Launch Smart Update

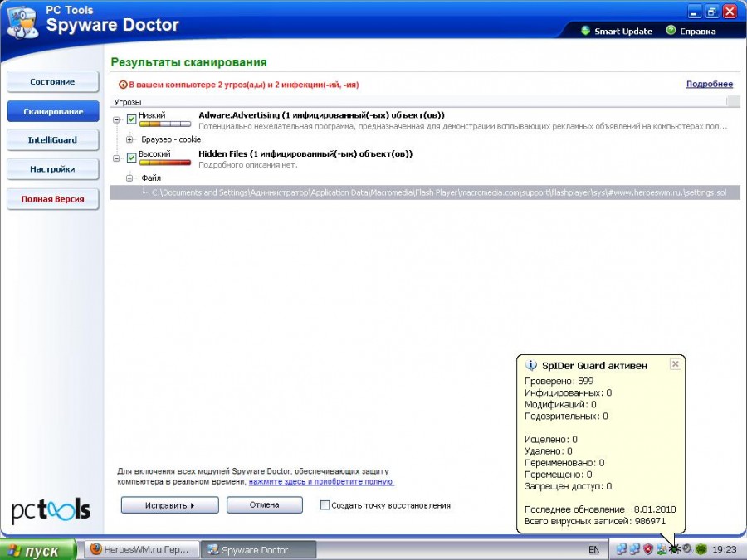617,31
